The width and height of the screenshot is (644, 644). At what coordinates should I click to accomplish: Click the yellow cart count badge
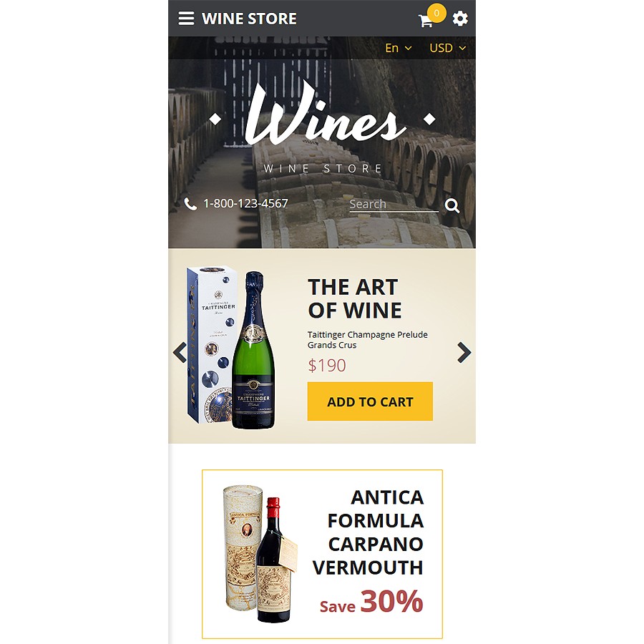pos(436,13)
